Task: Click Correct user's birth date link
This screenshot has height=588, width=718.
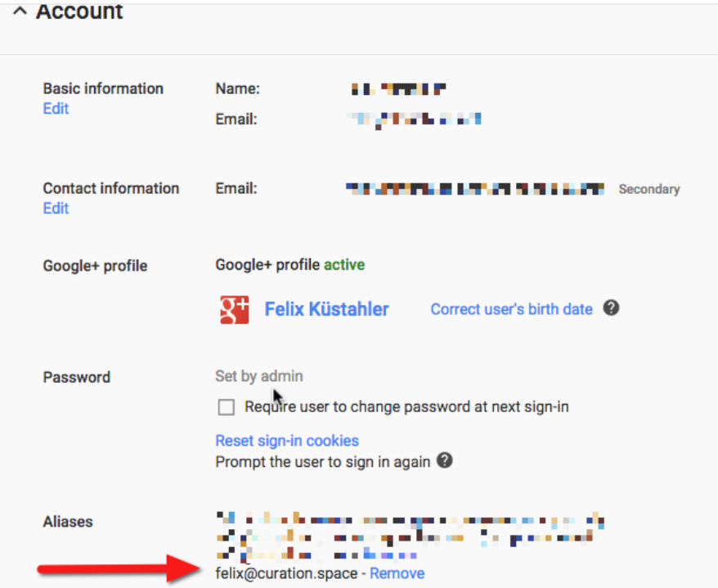Action: coord(511,309)
